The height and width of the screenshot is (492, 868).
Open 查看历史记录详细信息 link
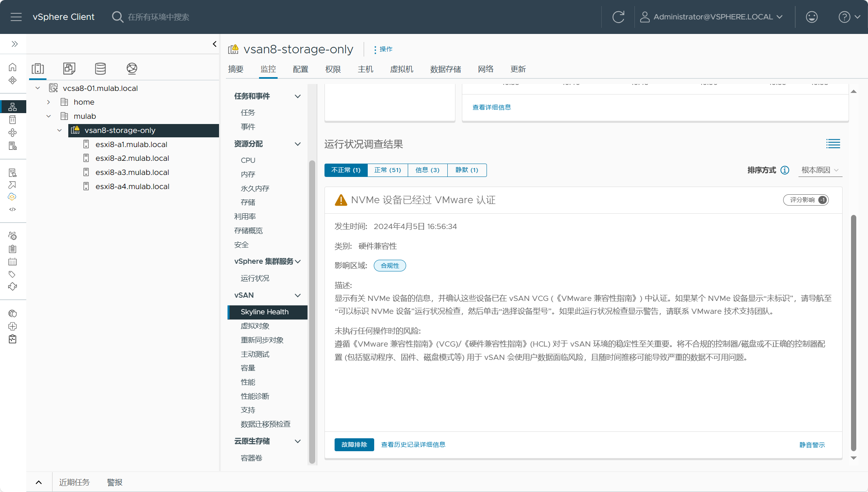413,445
